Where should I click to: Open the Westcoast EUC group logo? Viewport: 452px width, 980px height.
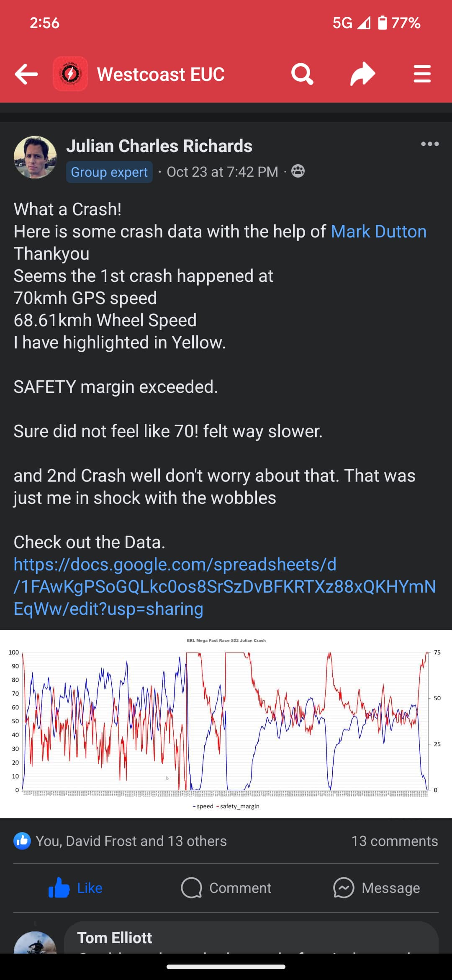(x=70, y=74)
